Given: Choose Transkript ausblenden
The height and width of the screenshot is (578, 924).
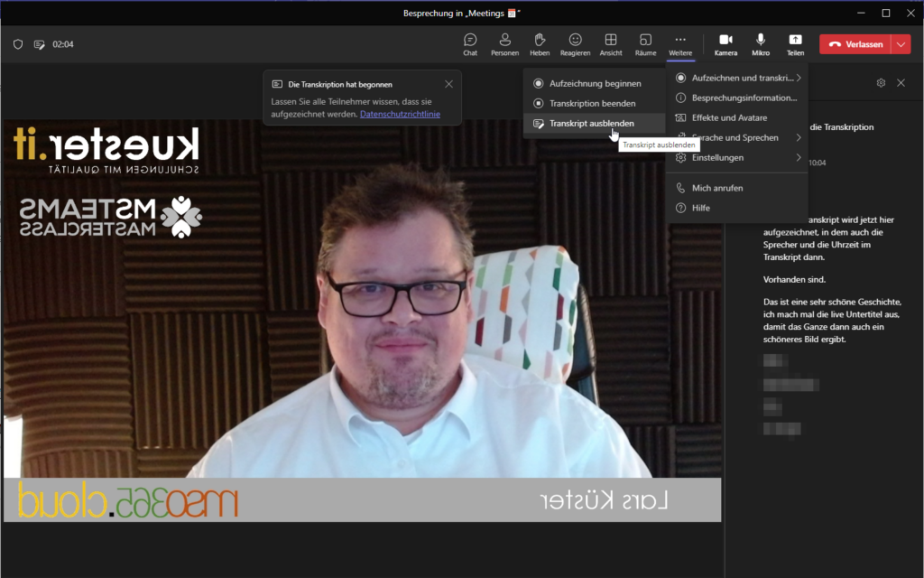Looking at the screenshot, I should point(595,123).
